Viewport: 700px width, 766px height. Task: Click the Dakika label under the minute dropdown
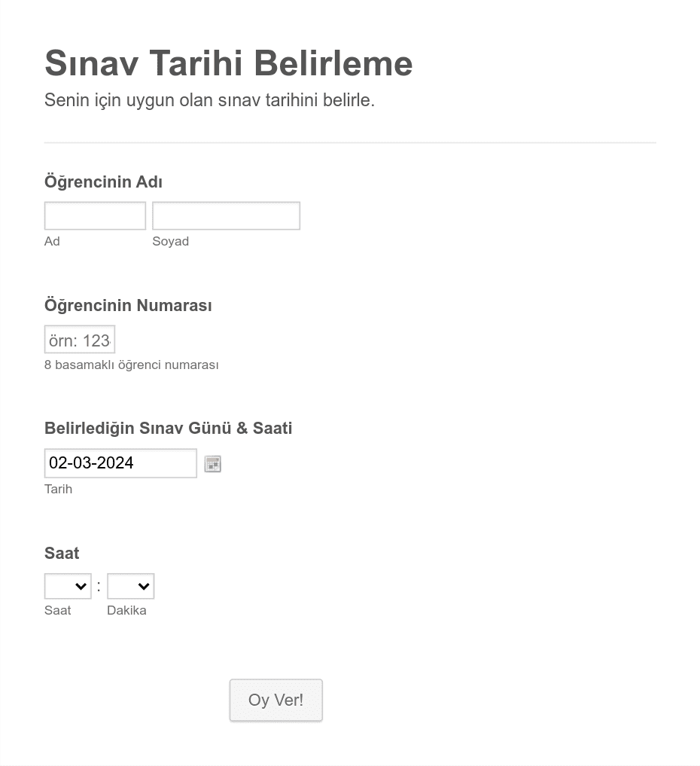click(x=126, y=610)
